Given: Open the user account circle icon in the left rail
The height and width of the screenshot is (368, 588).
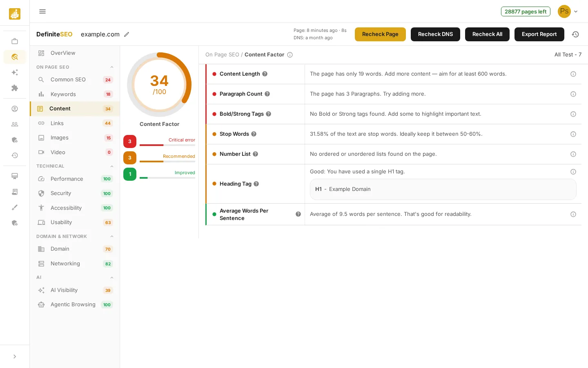Looking at the screenshot, I should click(x=15, y=109).
